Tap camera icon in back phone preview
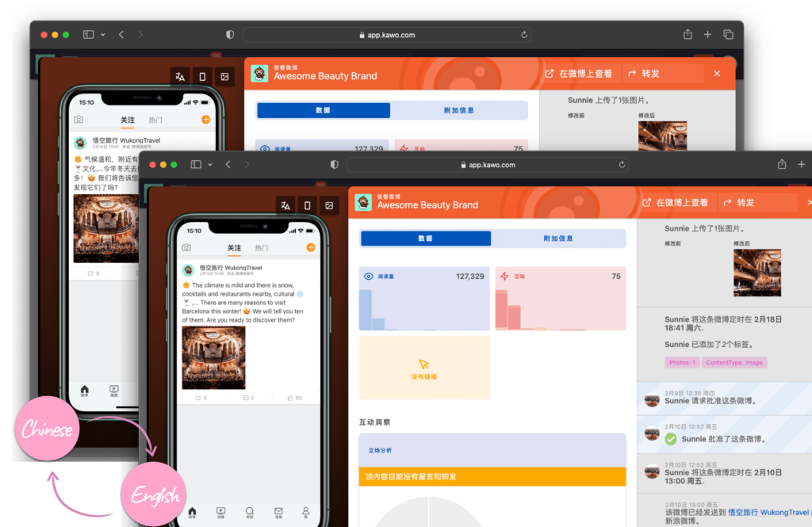 point(79,120)
